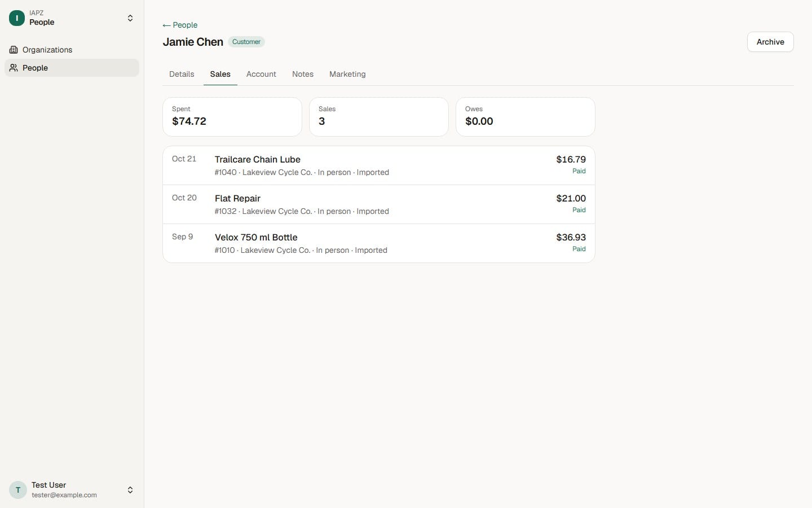Open the Trailcare Chain Lube sale
This screenshot has height=508, width=812.
[x=379, y=165]
